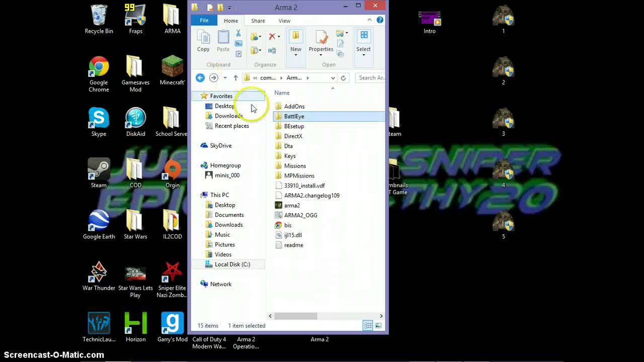Viewport: 644px width, 362px height.
Task: Open Recent places in Favorites
Action: pyautogui.click(x=231, y=126)
